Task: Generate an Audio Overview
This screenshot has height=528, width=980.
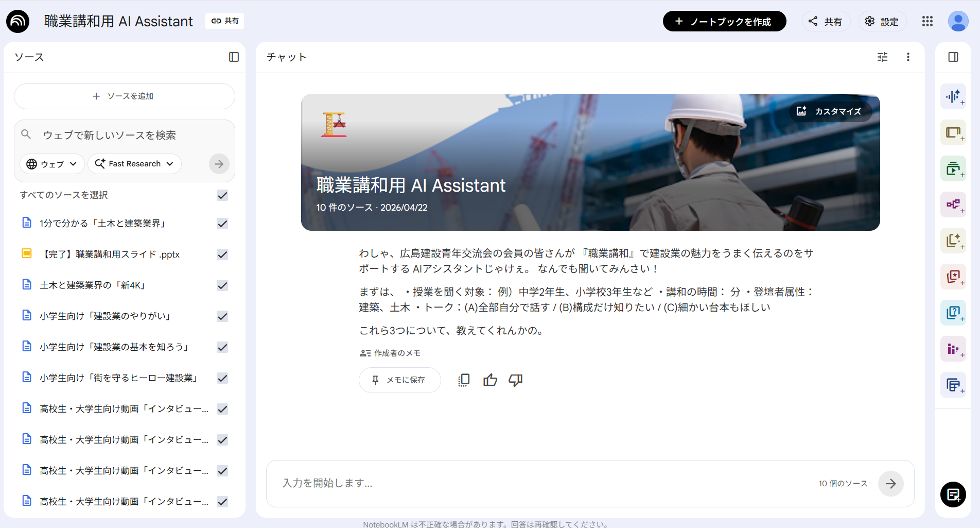Action: (953, 96)
